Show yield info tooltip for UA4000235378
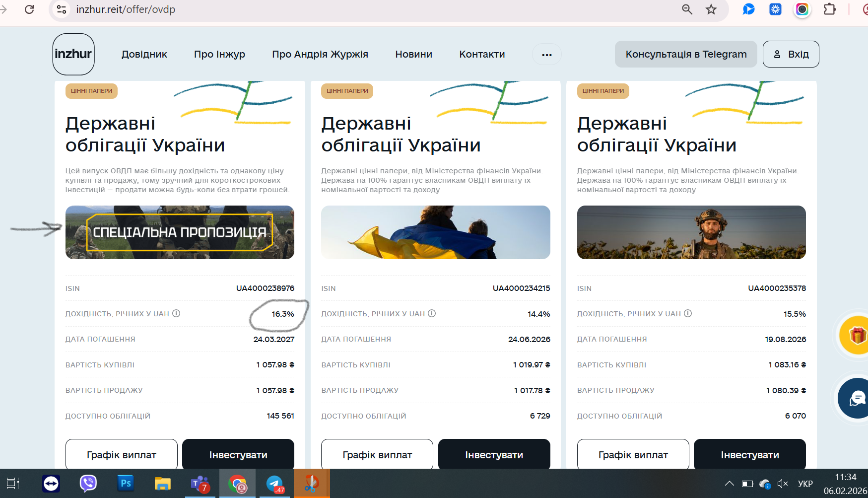This screenshot has height=498, width=868. [688, 313]
